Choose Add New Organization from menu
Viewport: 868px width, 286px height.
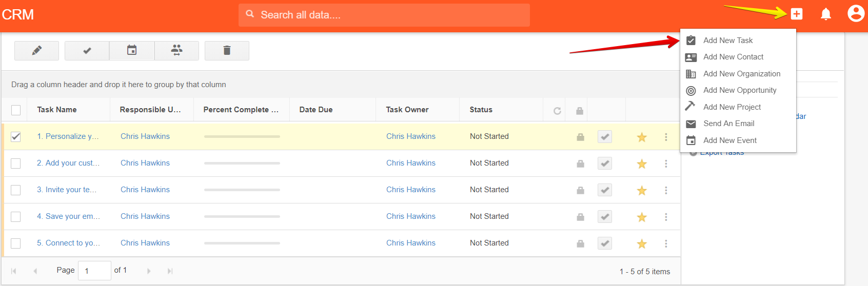tap(738, 74)
